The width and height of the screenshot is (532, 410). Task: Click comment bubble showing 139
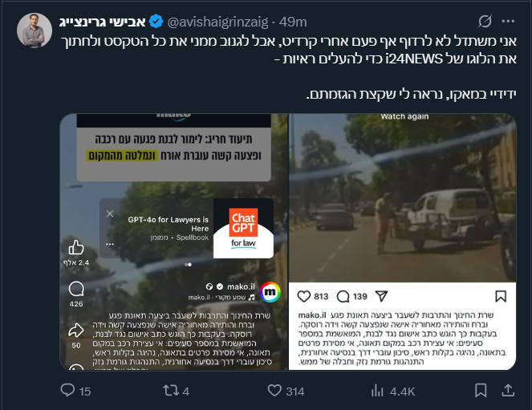coord(343,296)
